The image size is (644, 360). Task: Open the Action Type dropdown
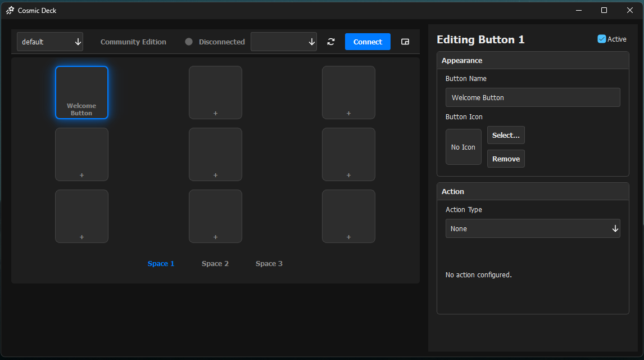coord(532,228)
